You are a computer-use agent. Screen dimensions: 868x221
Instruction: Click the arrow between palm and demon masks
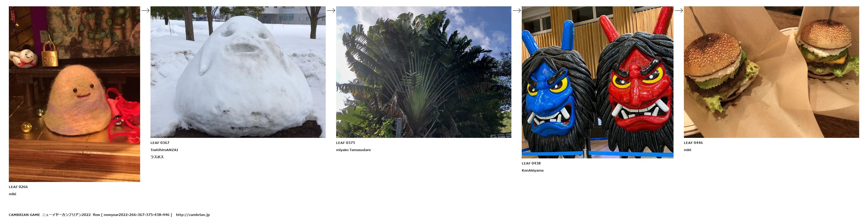pyautogui.click(x=516, y=10)
